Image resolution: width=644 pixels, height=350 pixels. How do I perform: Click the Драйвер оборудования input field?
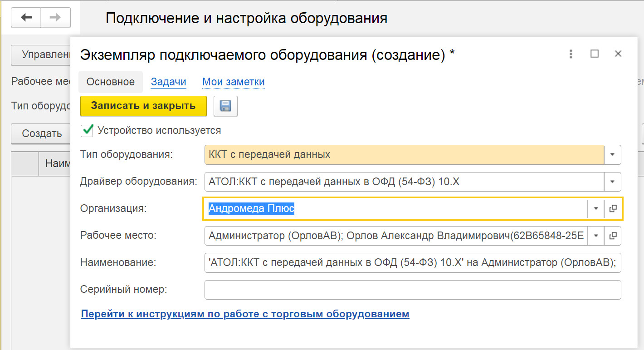tap(405, 182)
